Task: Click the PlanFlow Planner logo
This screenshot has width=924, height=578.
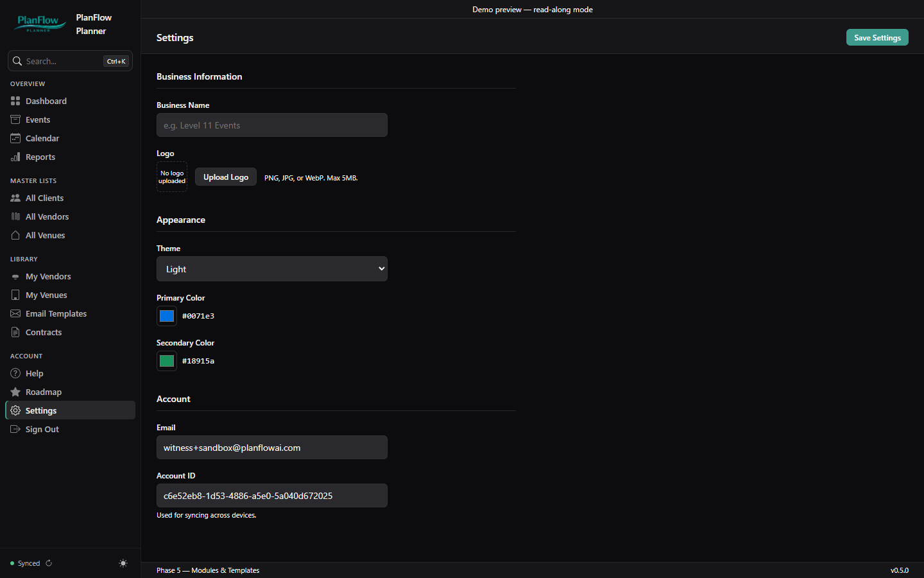Action: [x=41, y=24]
